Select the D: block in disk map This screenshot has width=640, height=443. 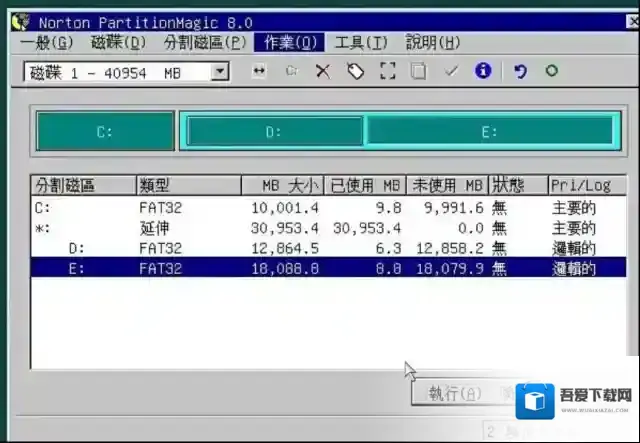(275, 131)
